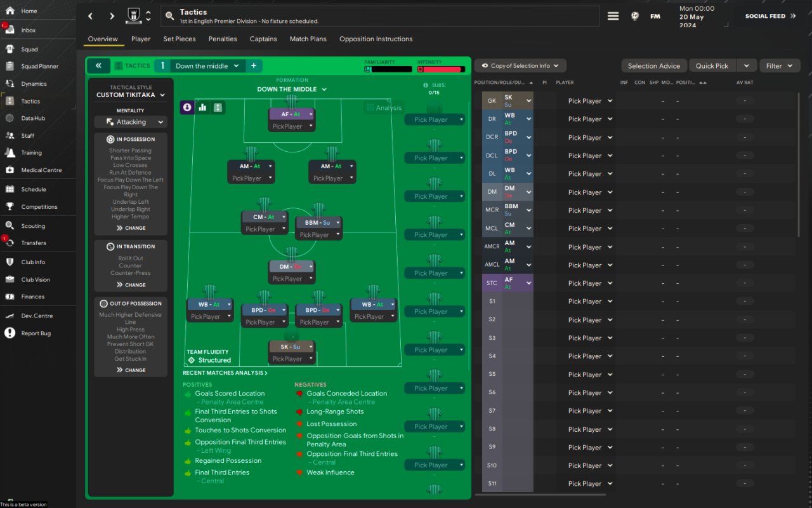Viewport: 812px width, 508px height.
Task: Open the formation Down The Middle dropdown
Action: click(x=292, y=90)
